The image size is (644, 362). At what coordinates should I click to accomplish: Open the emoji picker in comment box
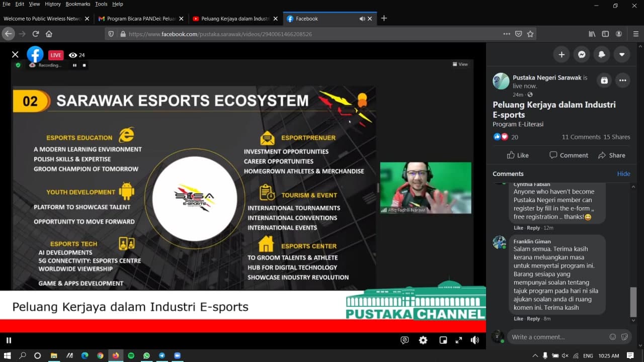[x=612, y=337]
